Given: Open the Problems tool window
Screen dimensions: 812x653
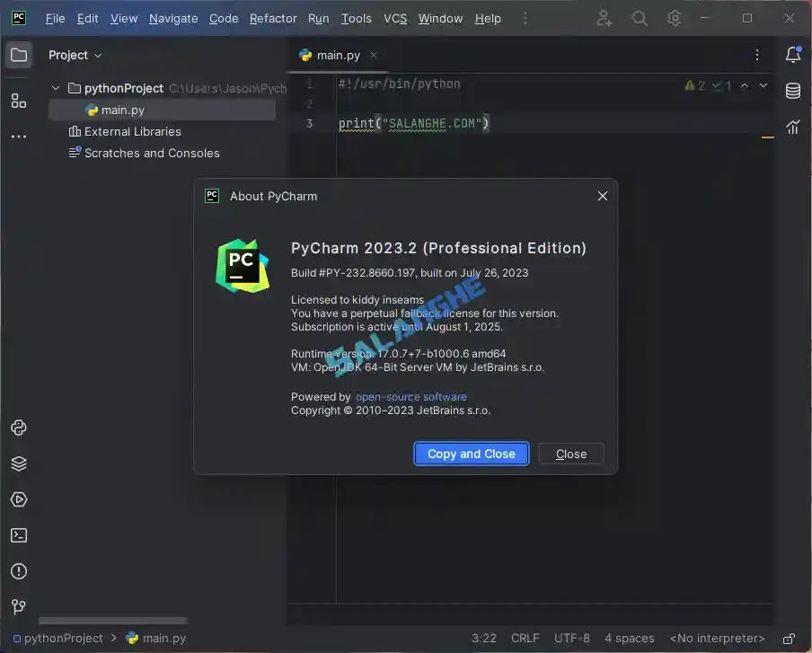Looking at the screenshot, I should [19, 571].
